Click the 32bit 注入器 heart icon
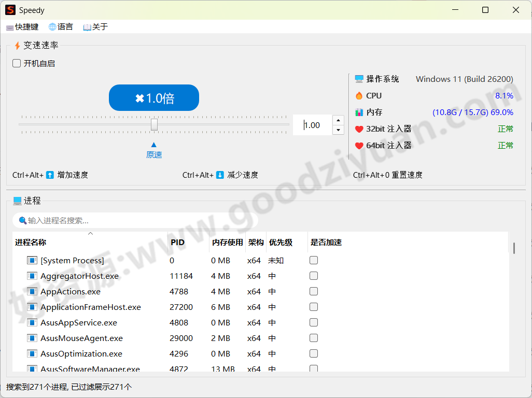The height and width of the screenshot is (398, 532). pos(359,129)
